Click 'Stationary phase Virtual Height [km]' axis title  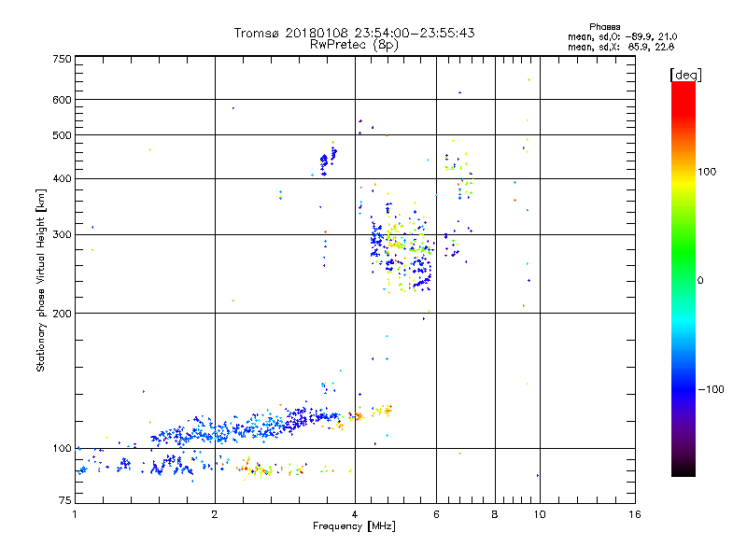(41, 281)
